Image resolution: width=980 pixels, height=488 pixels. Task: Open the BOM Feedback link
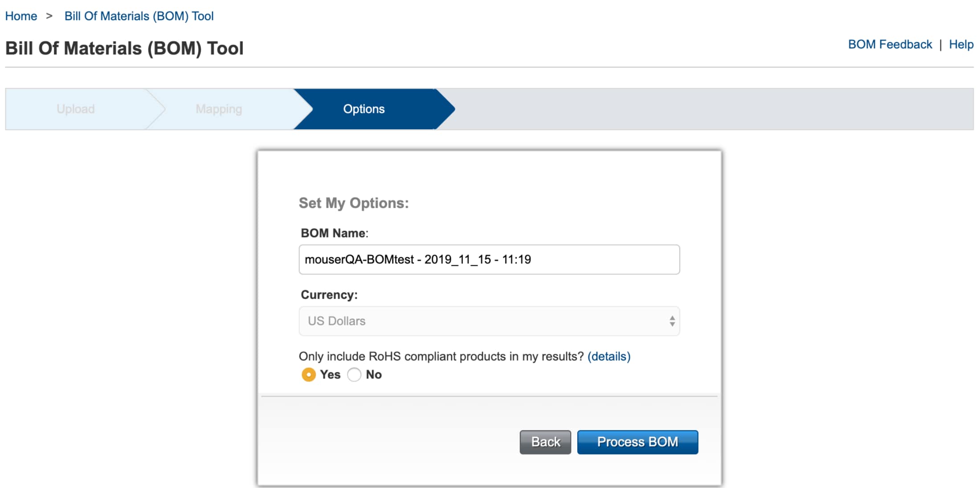(x=890, y=45)
